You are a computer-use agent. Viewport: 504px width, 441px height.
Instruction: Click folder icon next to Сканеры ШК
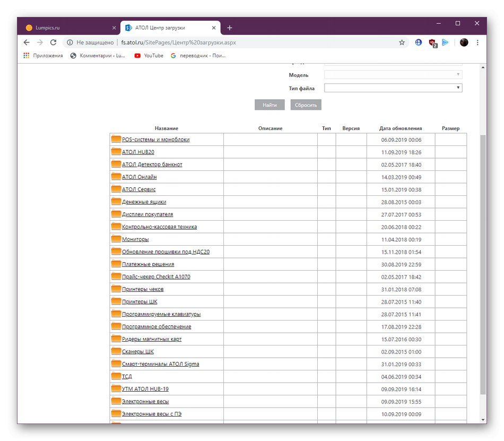[116, 351]
